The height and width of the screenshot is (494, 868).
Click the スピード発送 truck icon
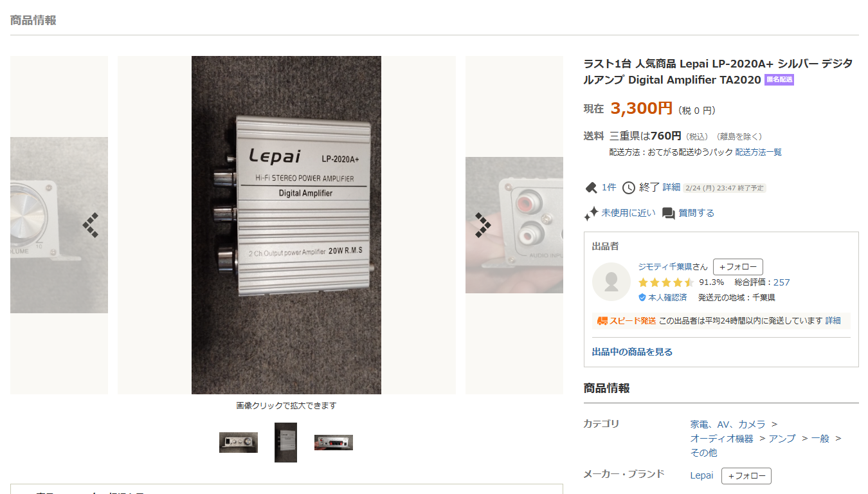pos(602,320)
